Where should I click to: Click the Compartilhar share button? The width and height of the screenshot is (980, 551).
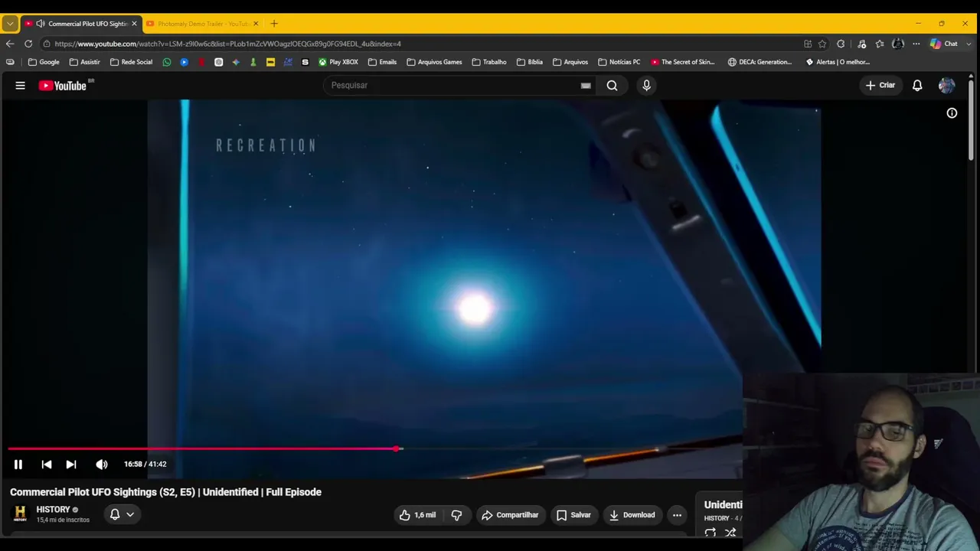click(510, 515)
